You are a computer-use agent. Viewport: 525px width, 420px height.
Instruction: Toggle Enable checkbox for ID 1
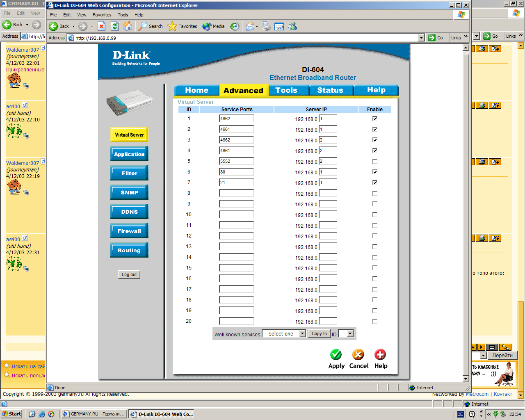click(x=374, y=119)
